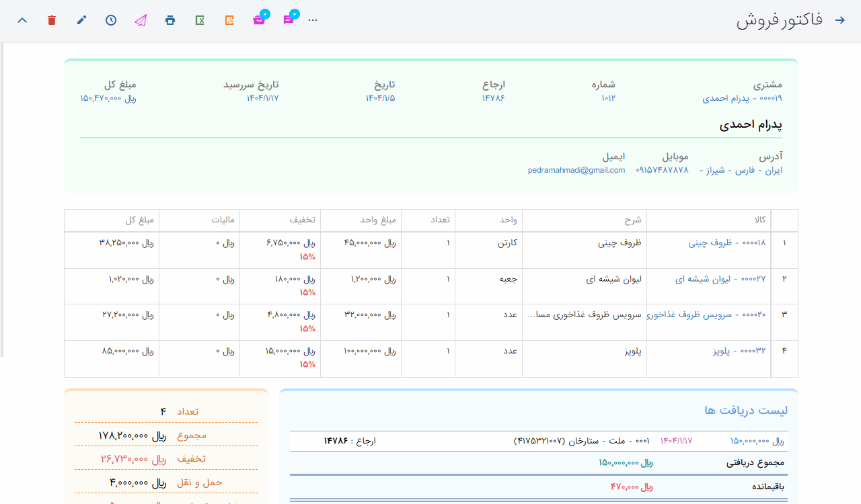
Task: Open customer link ۰۰۰۰۱۹ - پدرام احمدی
Action: tap(742, 98)
